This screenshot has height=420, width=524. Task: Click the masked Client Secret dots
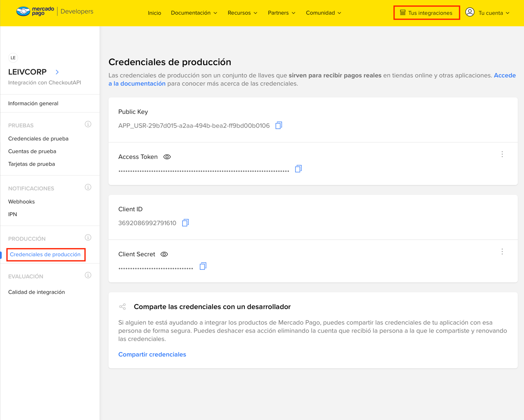pyautogui.click(x=156, y=269)
